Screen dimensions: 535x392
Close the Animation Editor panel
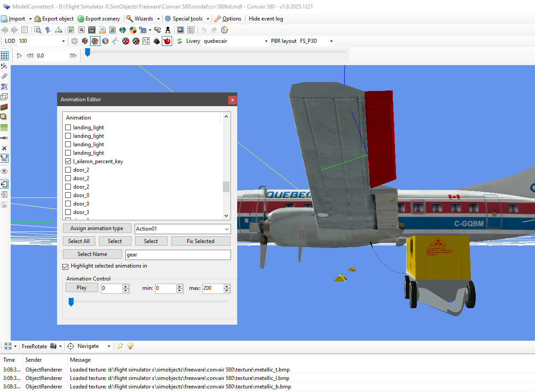[x=232, y=100]
